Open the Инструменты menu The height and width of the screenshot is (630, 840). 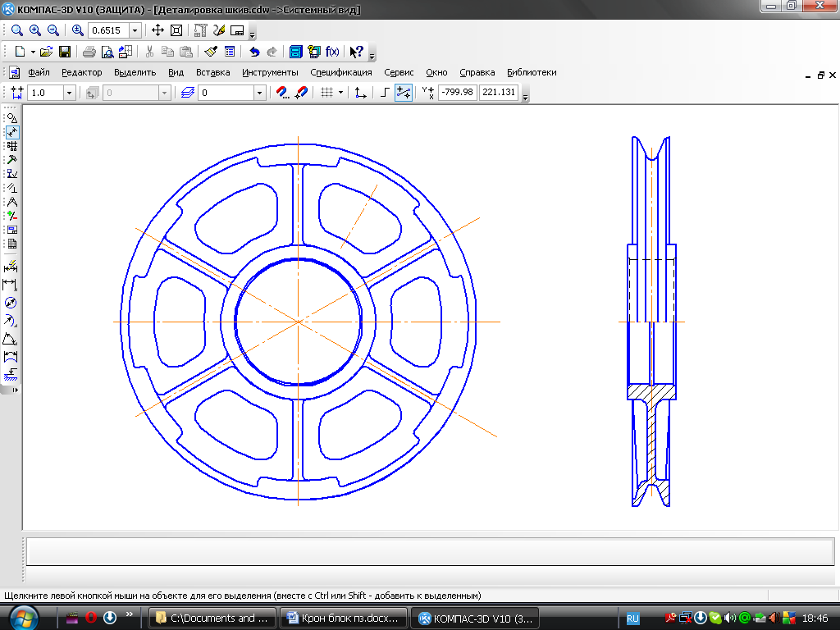[x=270, y=72]
